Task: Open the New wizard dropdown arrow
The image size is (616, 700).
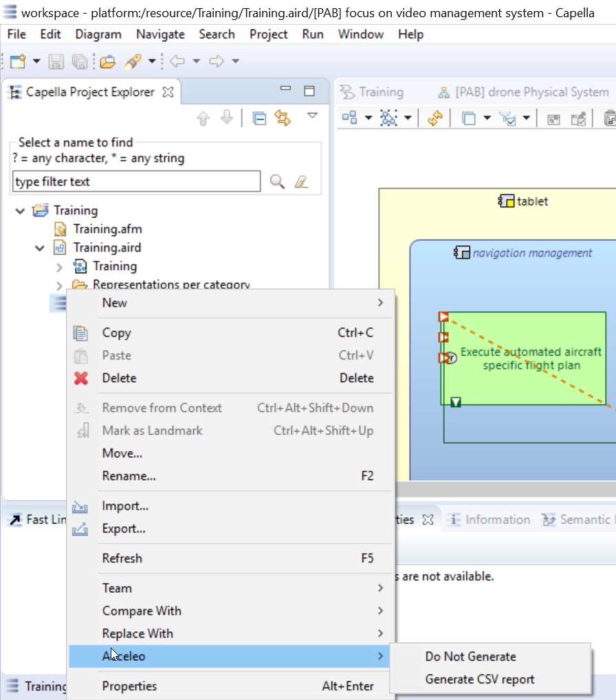Action: tap(36, 61)
